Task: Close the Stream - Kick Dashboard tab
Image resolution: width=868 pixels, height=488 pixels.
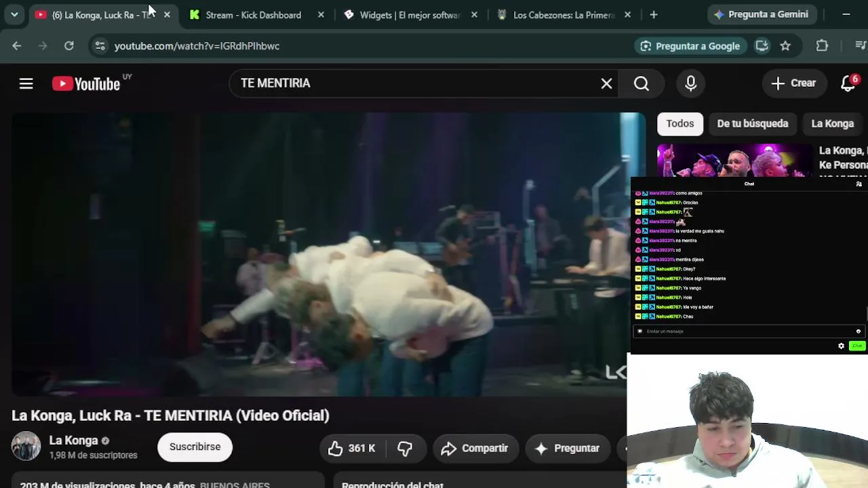Action: click(x=321, y=15)
